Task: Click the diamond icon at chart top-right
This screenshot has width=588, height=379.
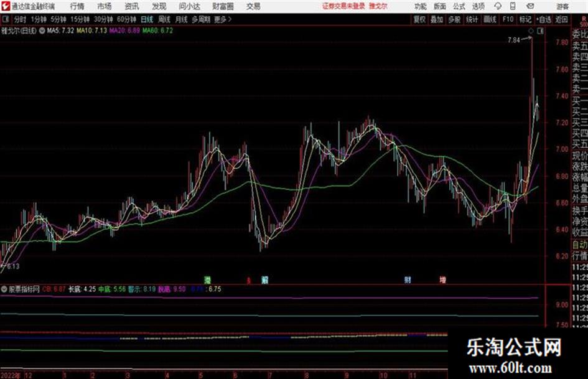Action: coord(531,31)
